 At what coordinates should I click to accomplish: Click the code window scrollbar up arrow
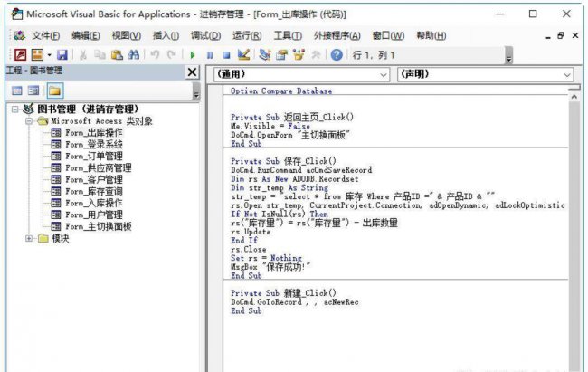pyautogui.click(x=574, y=97)
